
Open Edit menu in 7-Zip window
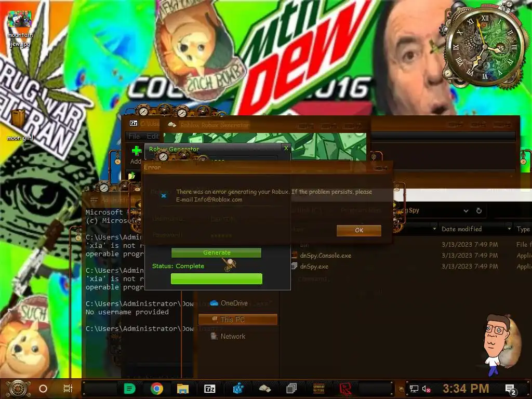[x=153, y=136]
